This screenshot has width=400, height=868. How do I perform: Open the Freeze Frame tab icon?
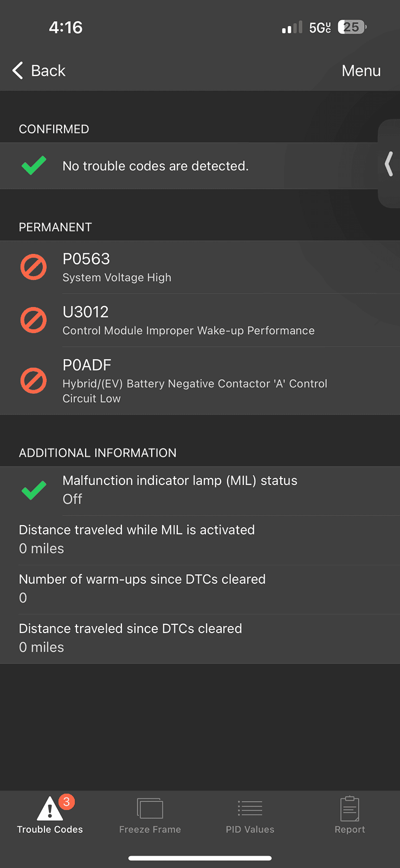pyautogui.click(x=150, y=808)
